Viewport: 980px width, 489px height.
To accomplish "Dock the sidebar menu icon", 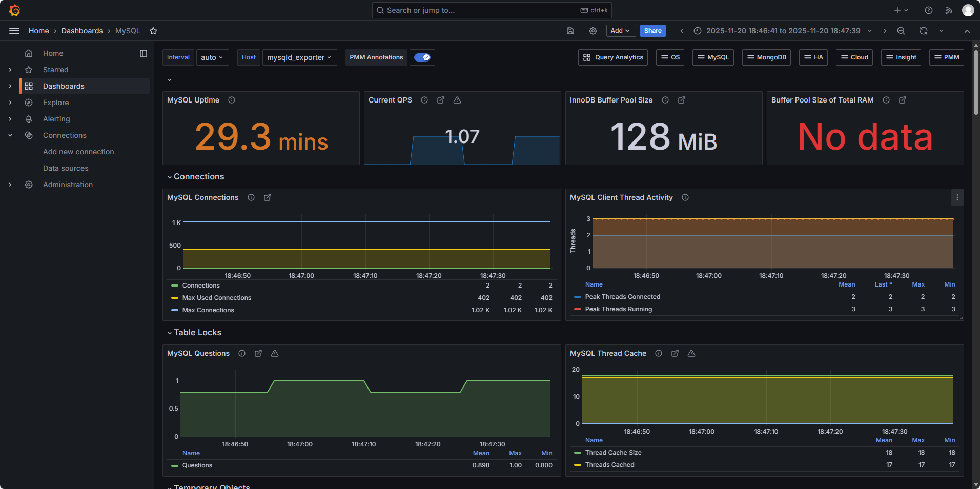I will coord(144,53).
